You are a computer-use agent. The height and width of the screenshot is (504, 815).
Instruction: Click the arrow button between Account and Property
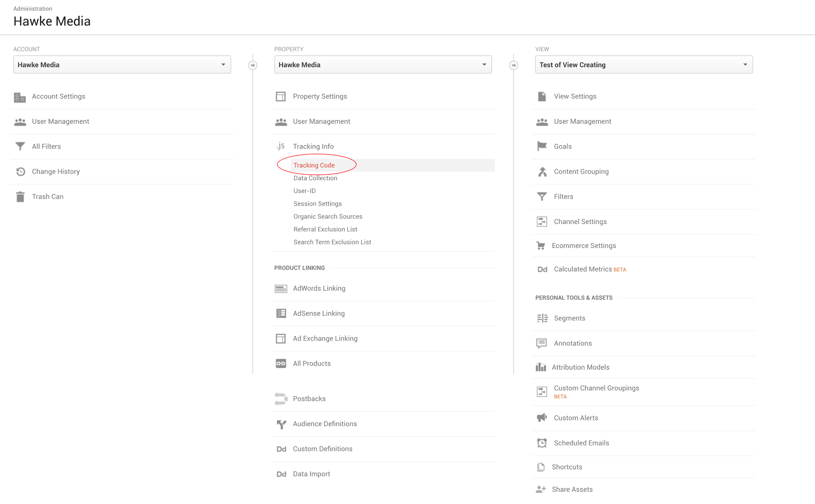[253, 65]
